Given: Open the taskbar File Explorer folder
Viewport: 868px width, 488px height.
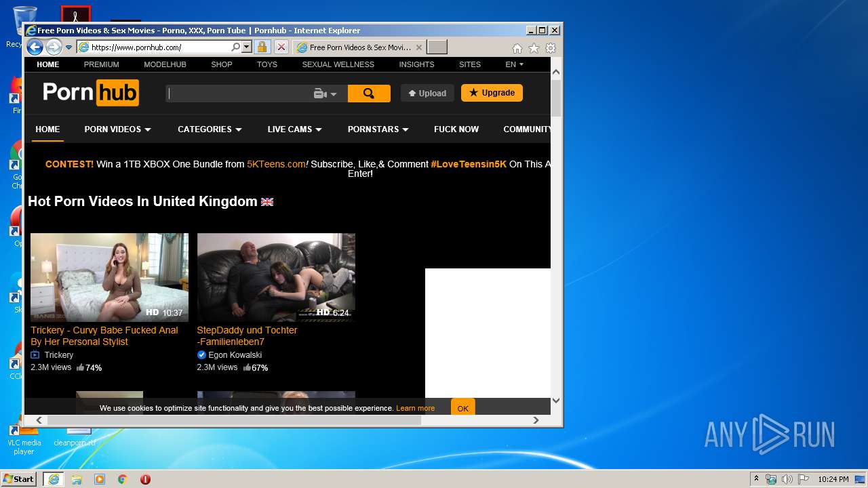Looking at the screenshot, I should pos(77,479).
